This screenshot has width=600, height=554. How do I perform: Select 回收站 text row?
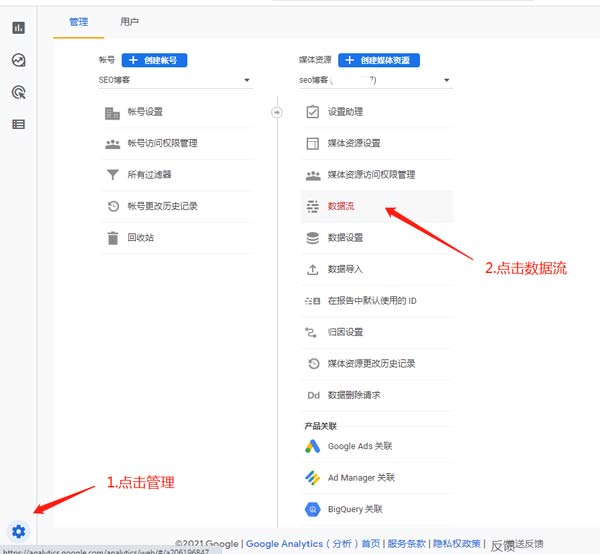[x=141, y=238]
